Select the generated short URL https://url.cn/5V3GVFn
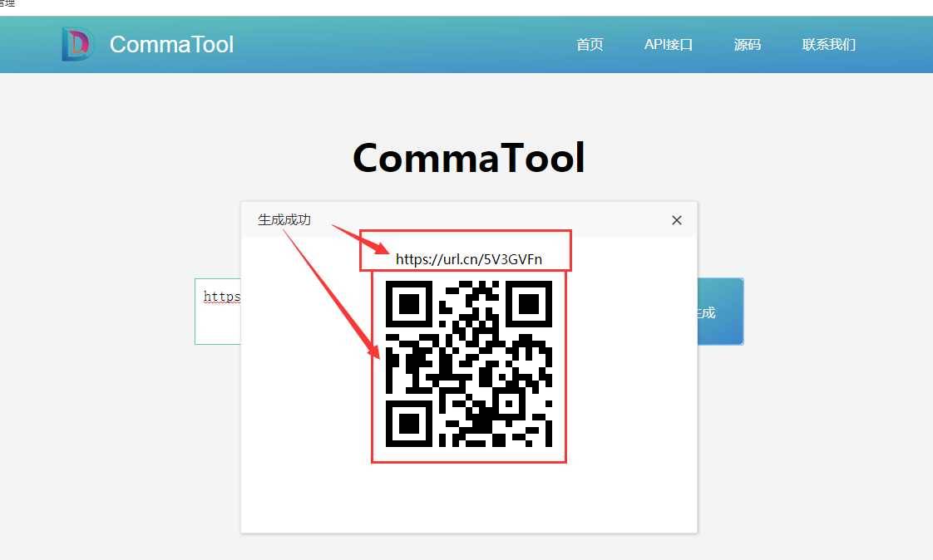933x560 pixels. 469,259
